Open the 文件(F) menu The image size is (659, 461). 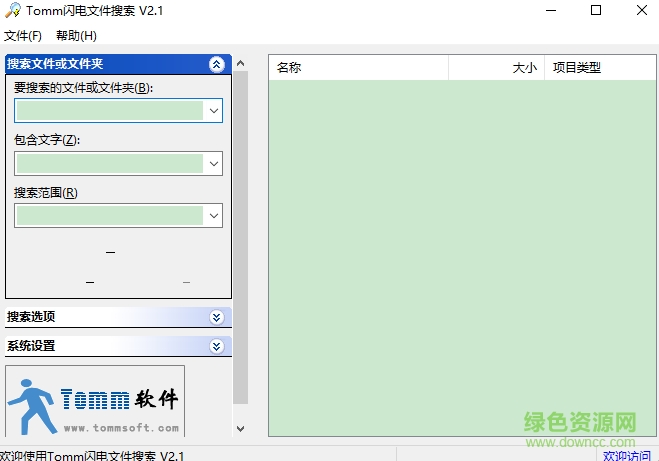(23, 36)
